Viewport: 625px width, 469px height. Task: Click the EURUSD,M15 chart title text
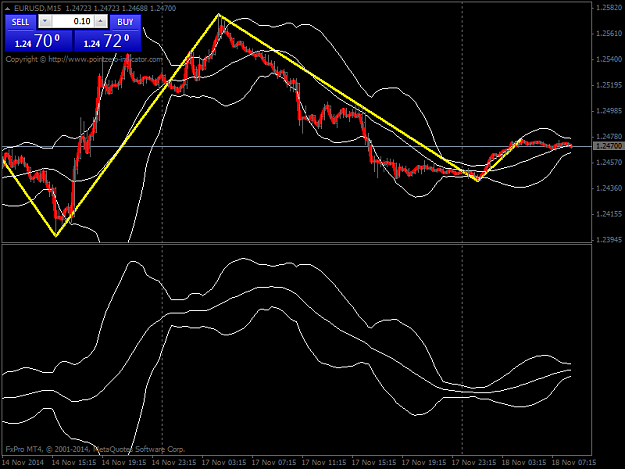37,8
